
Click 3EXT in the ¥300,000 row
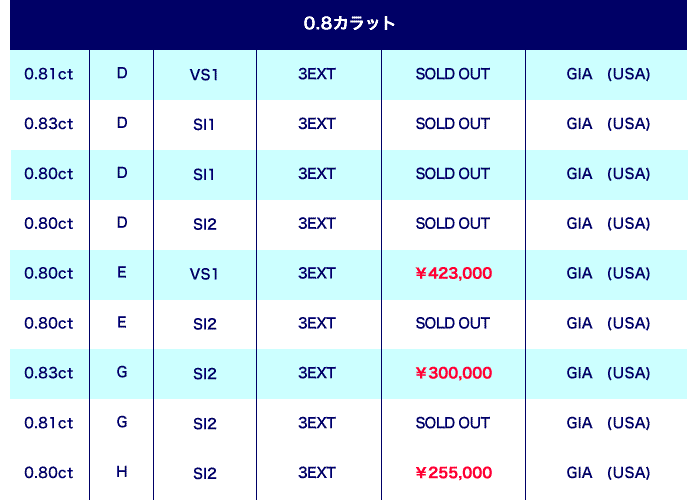[x=317, y=373]
